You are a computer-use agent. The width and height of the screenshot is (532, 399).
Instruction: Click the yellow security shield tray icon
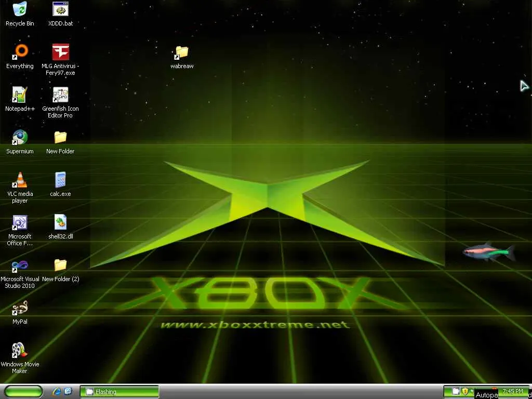tap(465, 391)
